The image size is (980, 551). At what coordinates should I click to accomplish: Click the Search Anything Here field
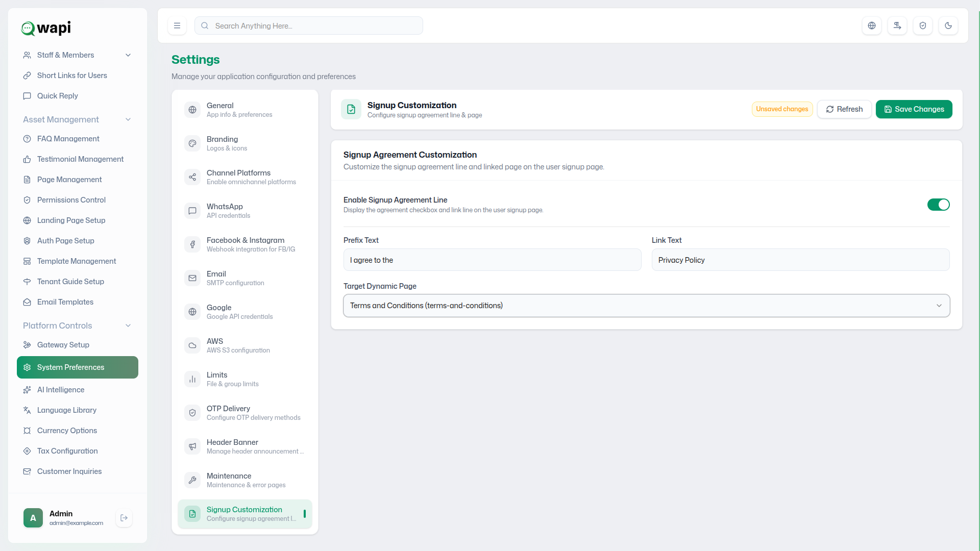pyautogui.click(x=308, y=26)
